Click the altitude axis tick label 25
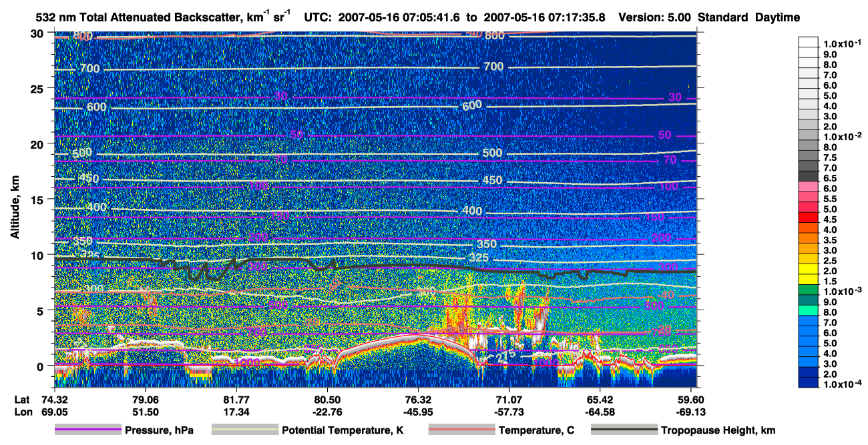Screen dimensions: 868x445 point(37,89)
